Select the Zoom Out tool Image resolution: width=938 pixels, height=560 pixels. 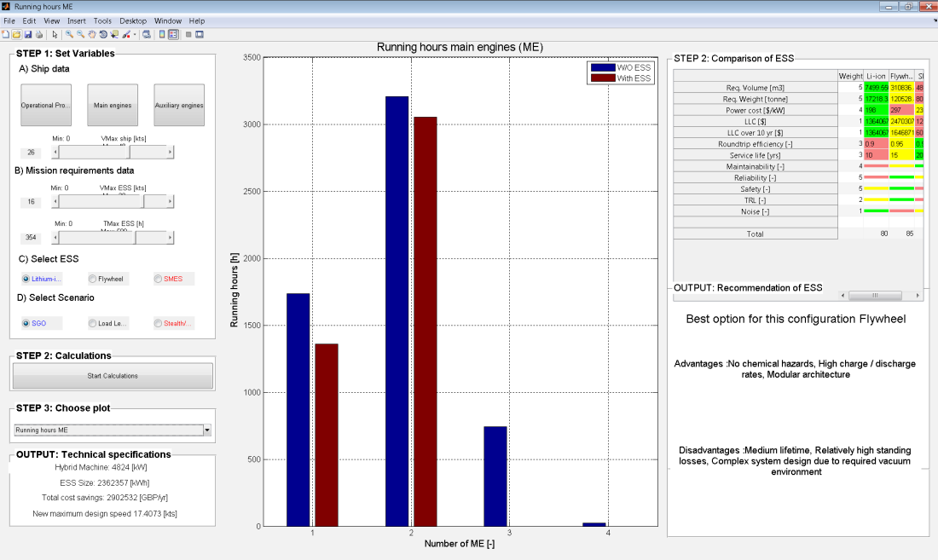click(x=80, y=35)
